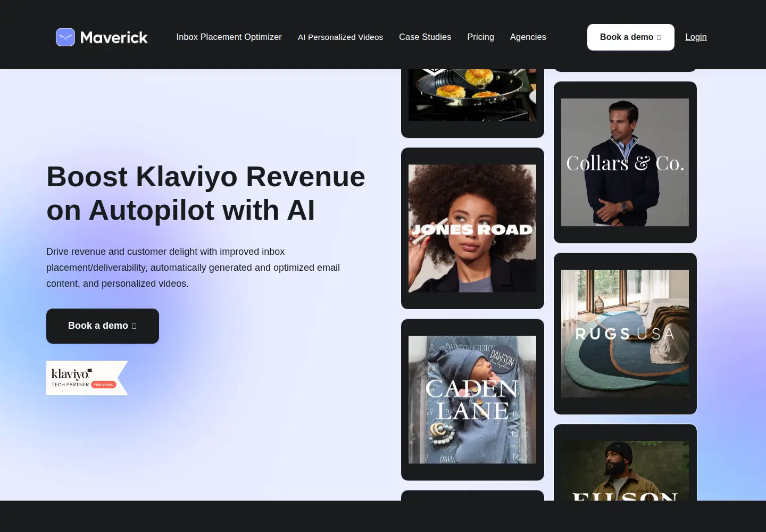Click arrow icon in hero Book a demo button

134,326
